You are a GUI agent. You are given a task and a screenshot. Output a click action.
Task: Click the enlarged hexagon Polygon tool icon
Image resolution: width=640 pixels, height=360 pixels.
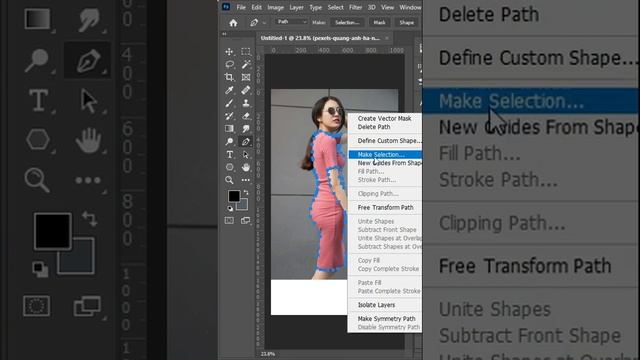(x=38, y=140)
